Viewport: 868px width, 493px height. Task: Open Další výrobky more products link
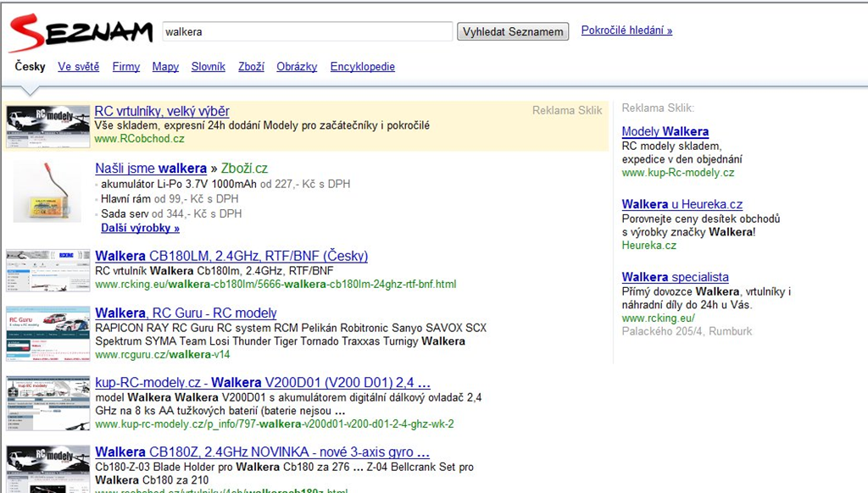[140, 228]
